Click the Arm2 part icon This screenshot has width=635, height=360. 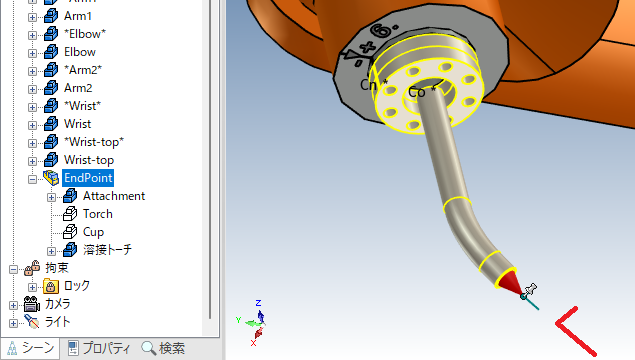click(x=51, y=87)
